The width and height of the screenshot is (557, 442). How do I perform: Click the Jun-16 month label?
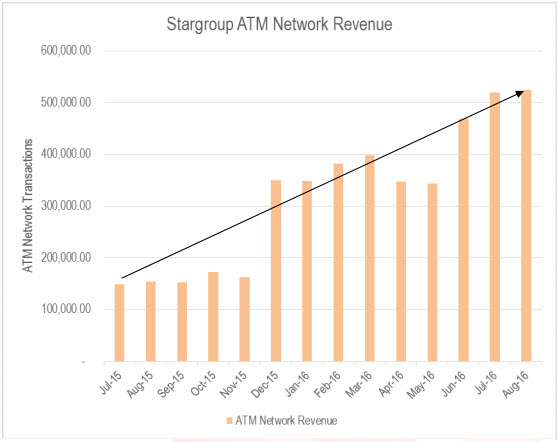454,384
